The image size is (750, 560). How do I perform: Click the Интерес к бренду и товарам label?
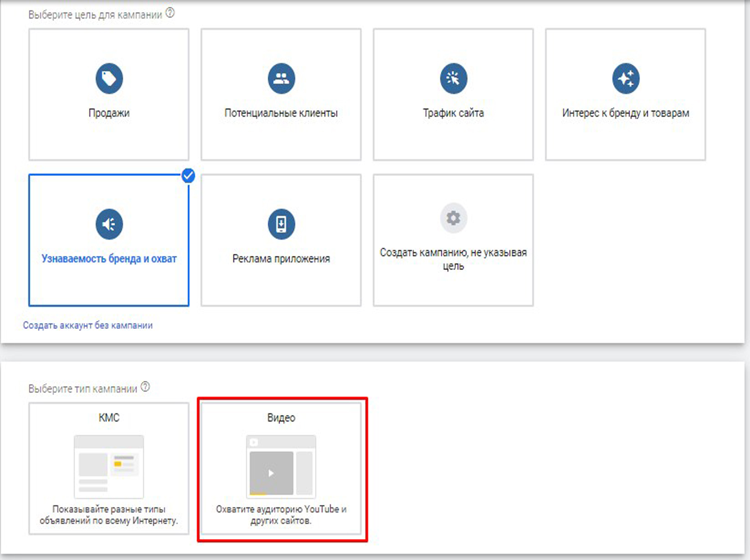point(625,113)
